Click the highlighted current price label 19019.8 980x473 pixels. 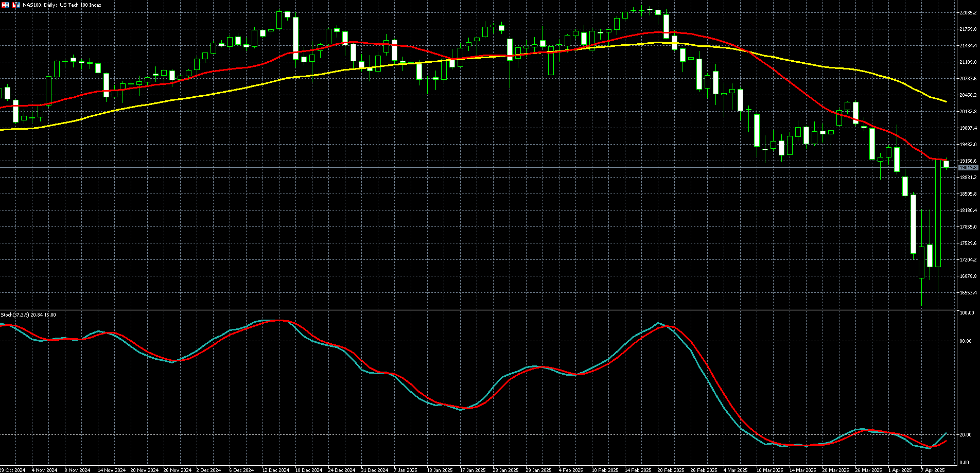point(968,168)
